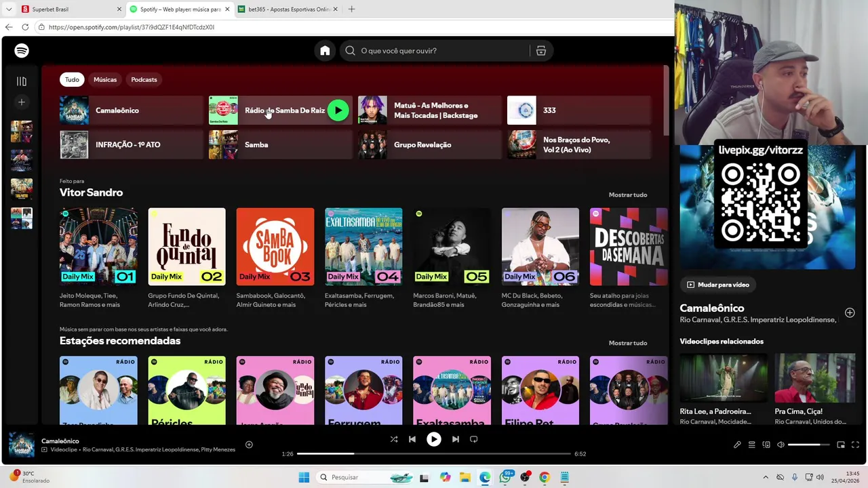Connect to a device icon
This screenshot has width=868, height=488.
[766, 445]
